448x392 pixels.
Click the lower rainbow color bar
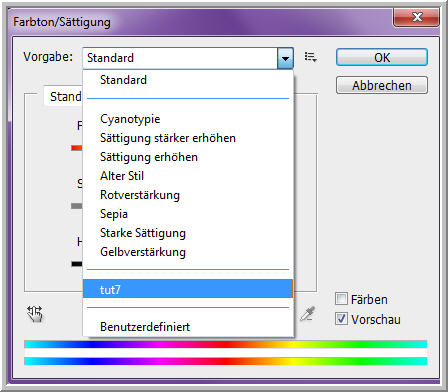pyautogui.click(x=225, y=361)
